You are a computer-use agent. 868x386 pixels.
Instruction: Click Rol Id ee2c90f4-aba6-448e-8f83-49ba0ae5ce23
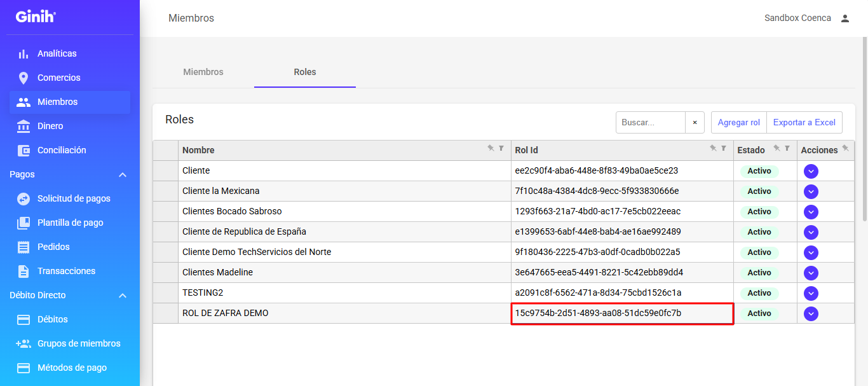coord(622,171)
